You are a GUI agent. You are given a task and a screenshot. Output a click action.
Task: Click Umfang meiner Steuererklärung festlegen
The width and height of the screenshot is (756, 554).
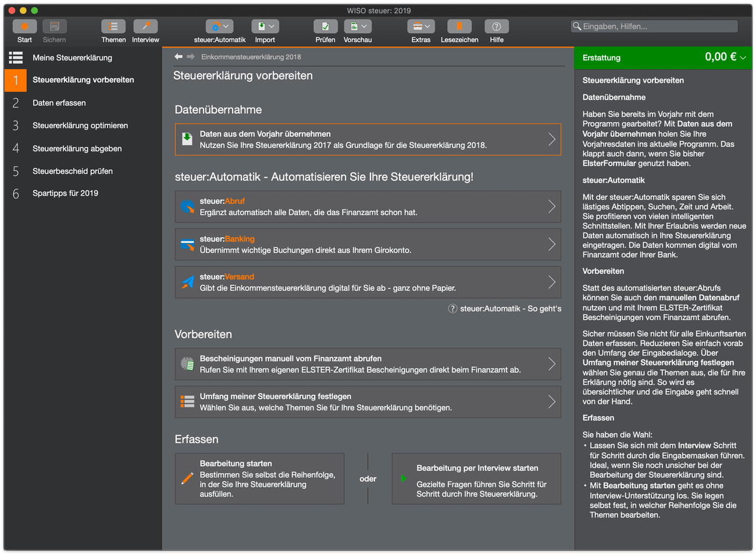point(368,402)
